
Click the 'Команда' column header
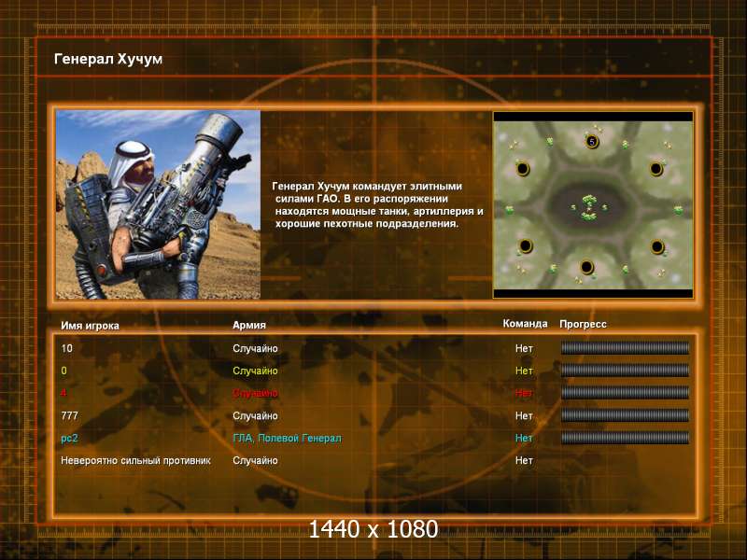point(525,324)
